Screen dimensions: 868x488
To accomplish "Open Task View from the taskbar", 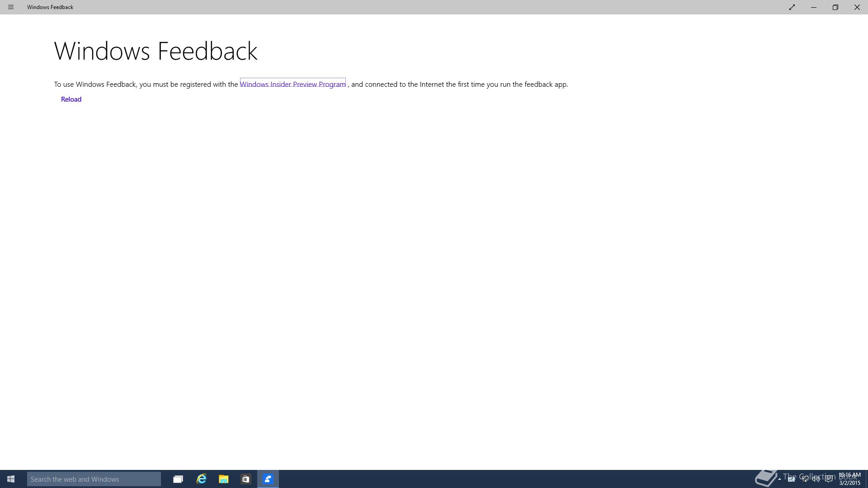I will (178, 479).
